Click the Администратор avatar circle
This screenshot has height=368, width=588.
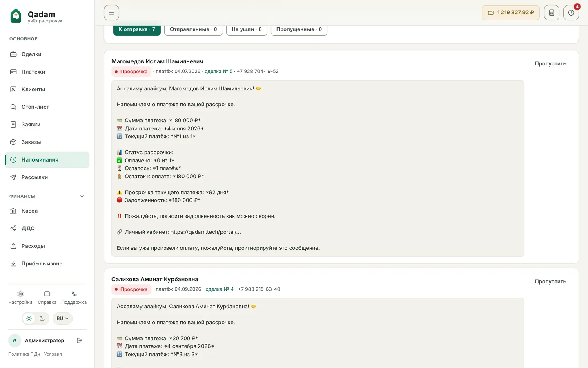pyautogui.click(x=15, y=341)
